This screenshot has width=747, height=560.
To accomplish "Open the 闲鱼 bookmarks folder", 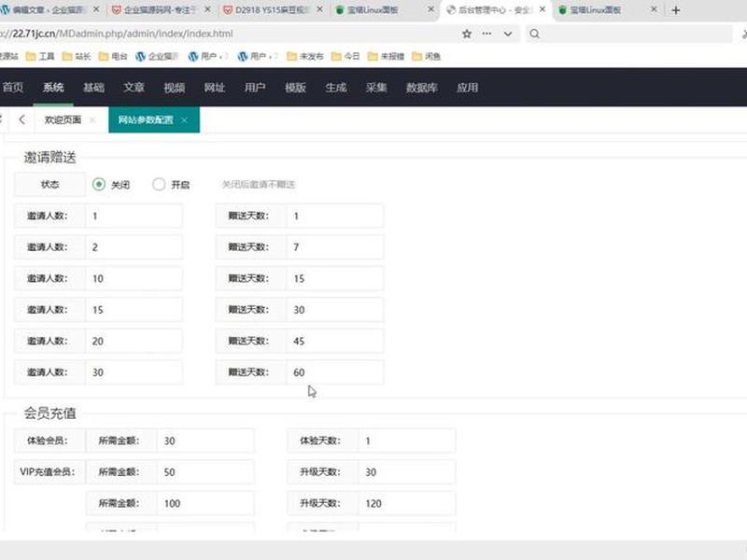I will coord(427,56).
